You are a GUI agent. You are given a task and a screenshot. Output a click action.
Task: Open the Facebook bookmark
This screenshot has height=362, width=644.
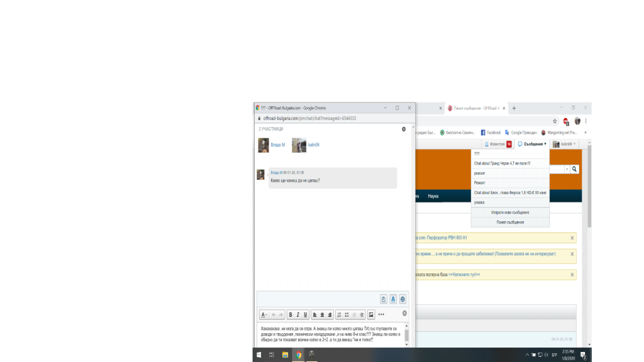pyautogui.click(x=491, y=133)
